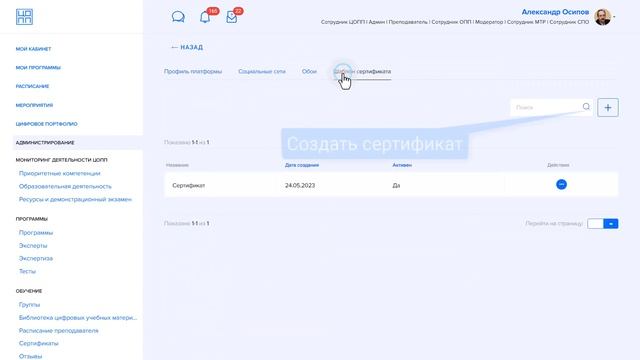Open user avatar of Александр Осипов
The height and width of the screenshot is (360, 640).
(x=602, y=17)
